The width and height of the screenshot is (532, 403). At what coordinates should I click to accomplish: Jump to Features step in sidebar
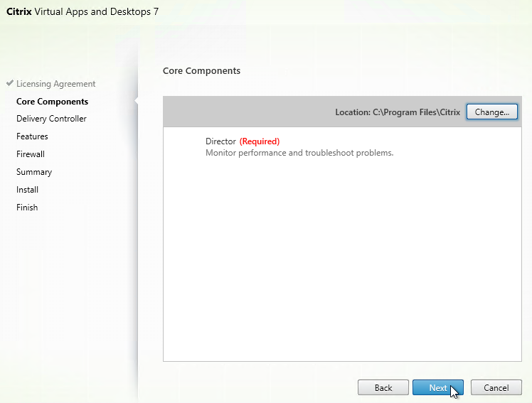click(32, 136)
